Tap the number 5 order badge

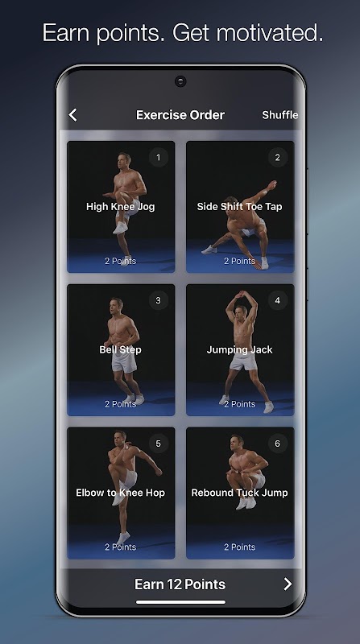point(158,444)
